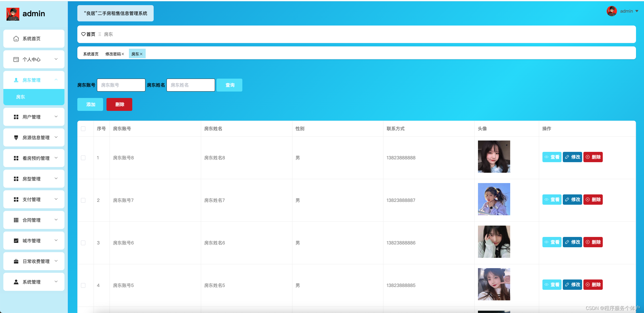Click the red 删除 button above the table
Image resolution: width=644 pixels, height=313 pixels.
coord(119,104)
